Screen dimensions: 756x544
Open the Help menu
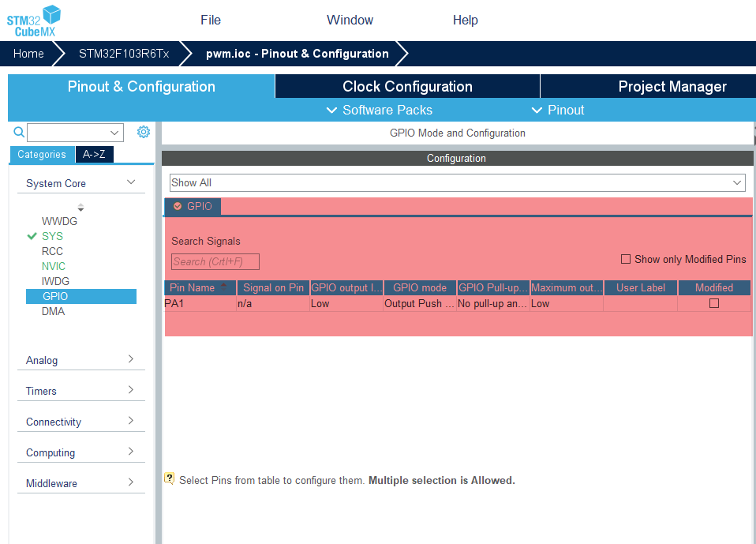(x=466, y=21)
